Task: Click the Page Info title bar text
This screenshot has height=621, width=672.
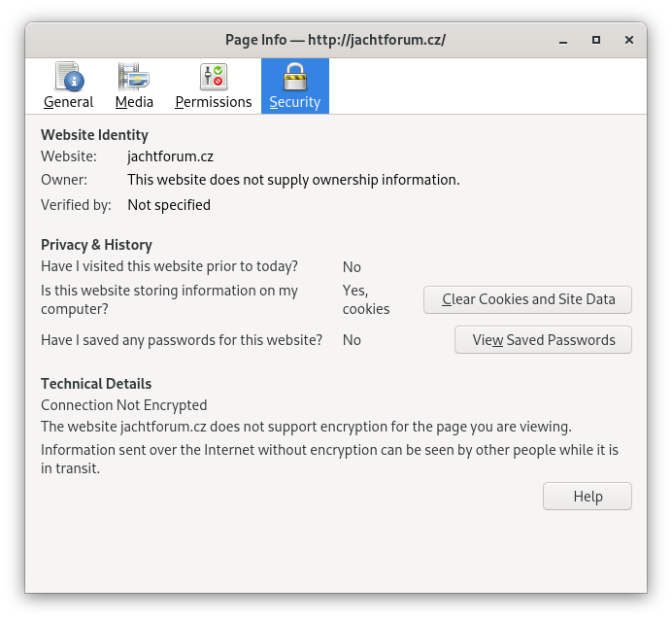Action: [335, 40]
